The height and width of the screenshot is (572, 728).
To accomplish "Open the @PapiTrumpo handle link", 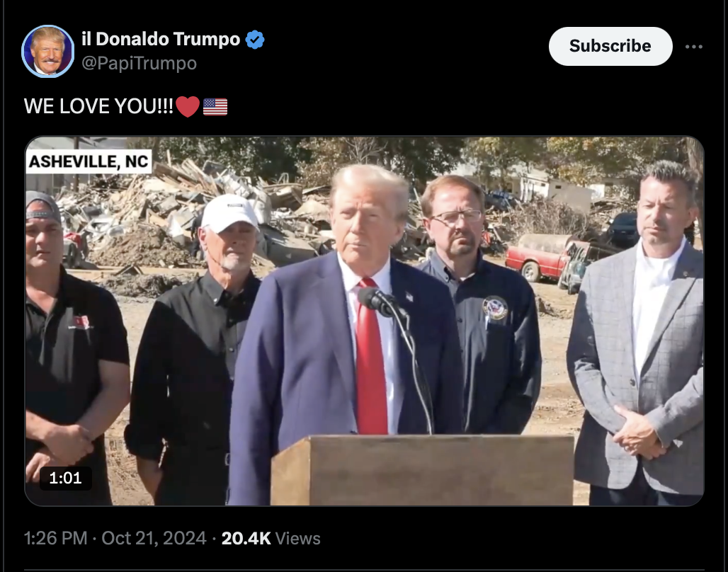I will click(140, 63).
